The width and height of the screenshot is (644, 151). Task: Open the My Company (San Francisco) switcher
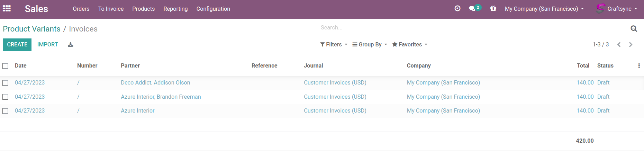click(544, 9)
